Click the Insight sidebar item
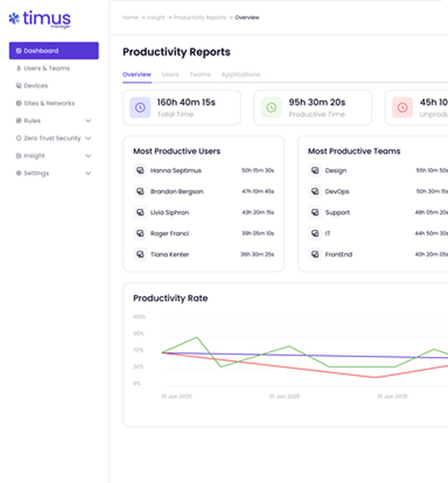 (34, 156)
